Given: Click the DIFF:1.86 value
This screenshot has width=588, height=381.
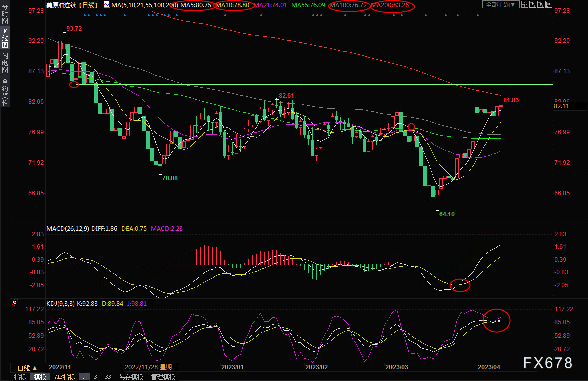Looking at the screenshot, I should coord(104,228).
